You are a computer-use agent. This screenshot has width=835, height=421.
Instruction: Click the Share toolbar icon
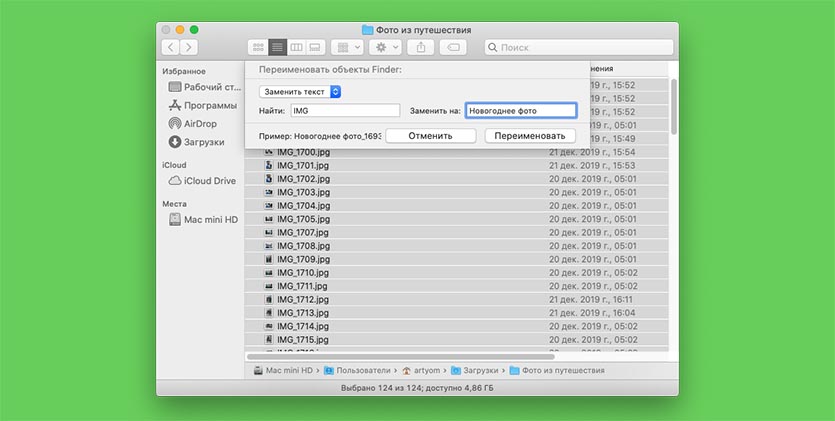click(421, 47)
